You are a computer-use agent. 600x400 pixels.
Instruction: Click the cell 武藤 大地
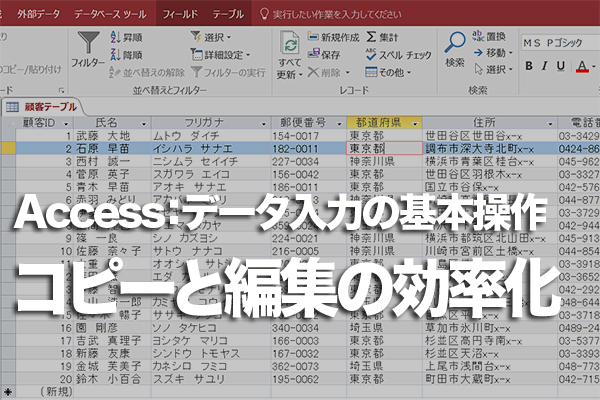pos(112,136)
